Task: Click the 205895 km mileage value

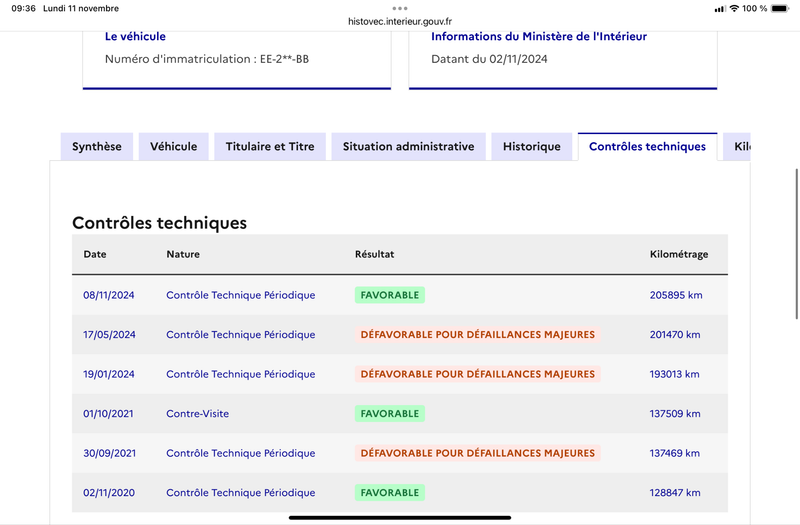Action: click(x=676, y=295)
